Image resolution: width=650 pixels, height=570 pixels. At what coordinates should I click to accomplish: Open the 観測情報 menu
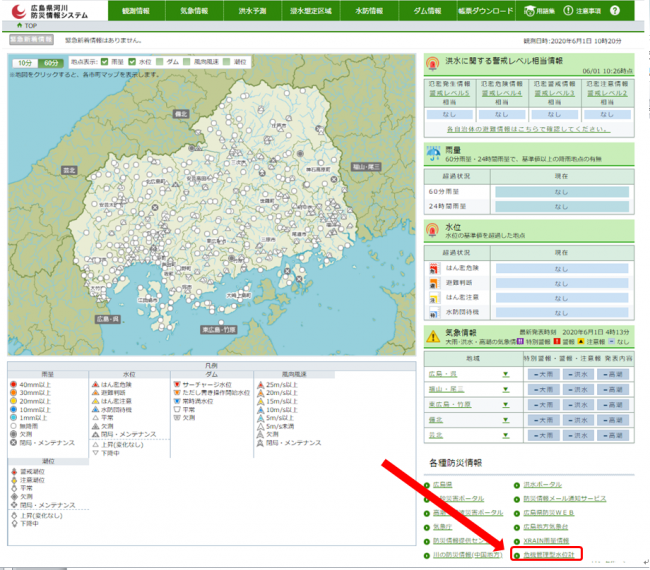[x=136, y=11]
